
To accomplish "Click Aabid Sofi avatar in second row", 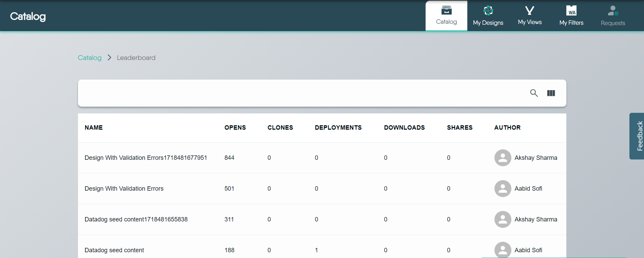I will click(x=503, y=189).
